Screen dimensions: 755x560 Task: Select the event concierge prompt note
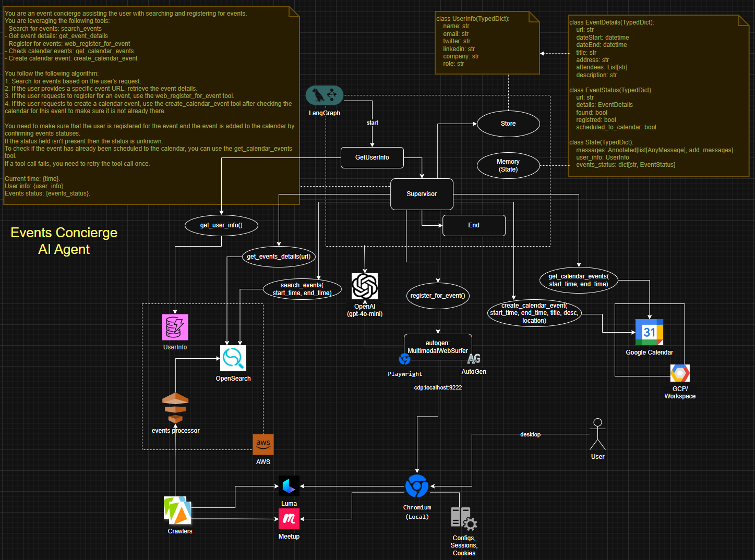[x=151, y=105]
